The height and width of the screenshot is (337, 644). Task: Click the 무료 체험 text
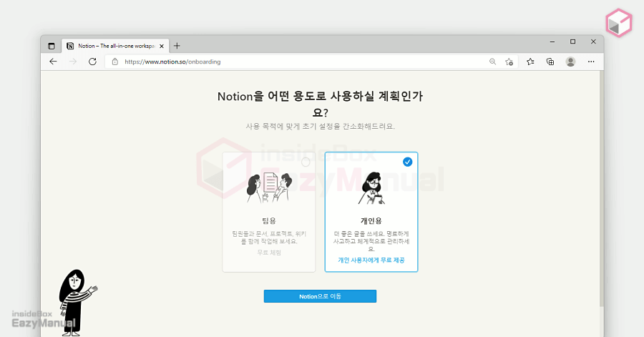(x=269, y=253)
